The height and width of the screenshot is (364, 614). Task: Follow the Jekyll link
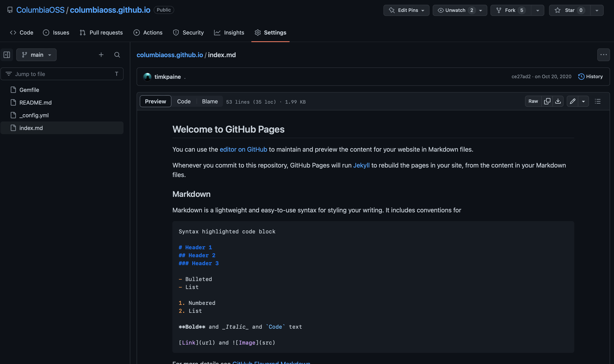point(361,165)
